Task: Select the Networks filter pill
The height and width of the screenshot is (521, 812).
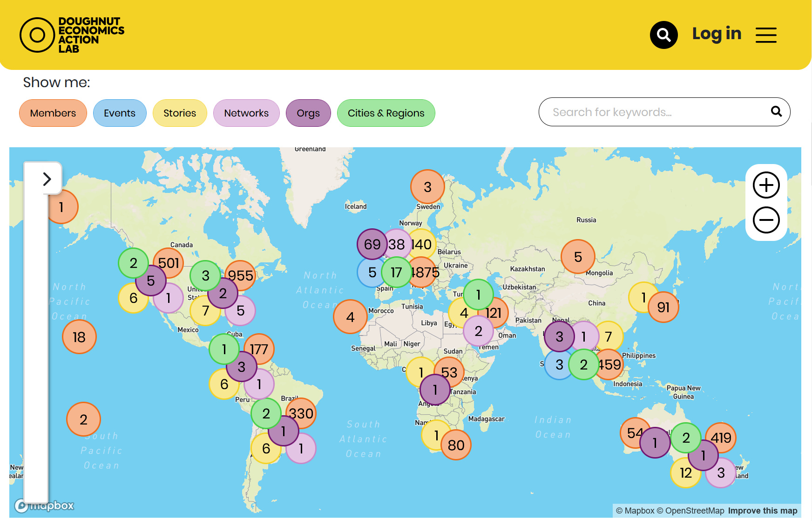Action: pos(246,113)
